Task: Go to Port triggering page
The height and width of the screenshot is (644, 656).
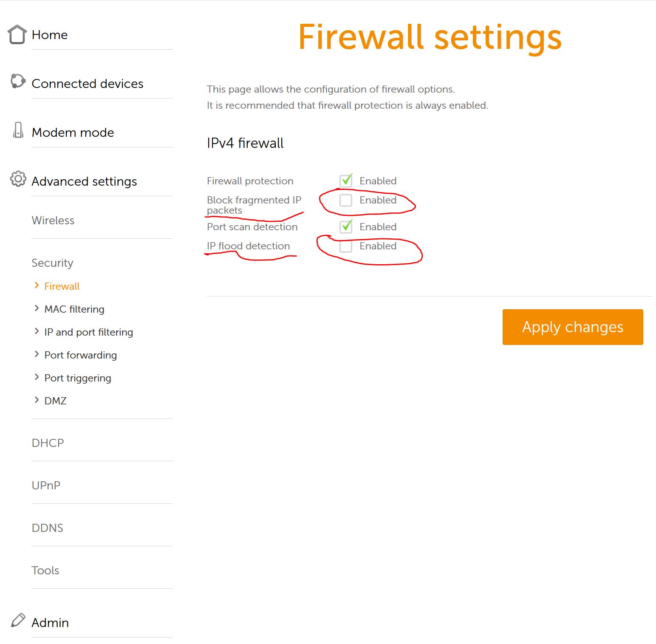Action: [x=78, y=378]
